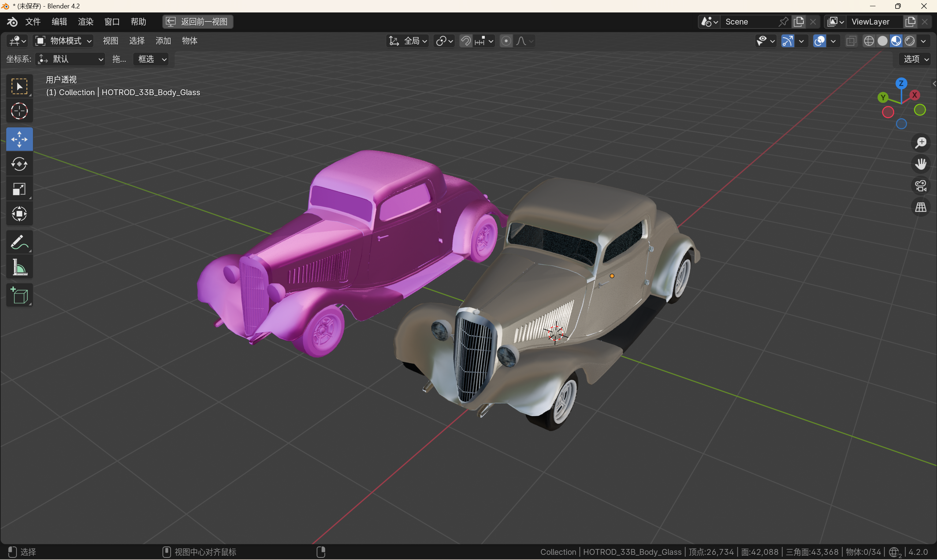Open the 添加 menu in viewport header

coord(163,41)
